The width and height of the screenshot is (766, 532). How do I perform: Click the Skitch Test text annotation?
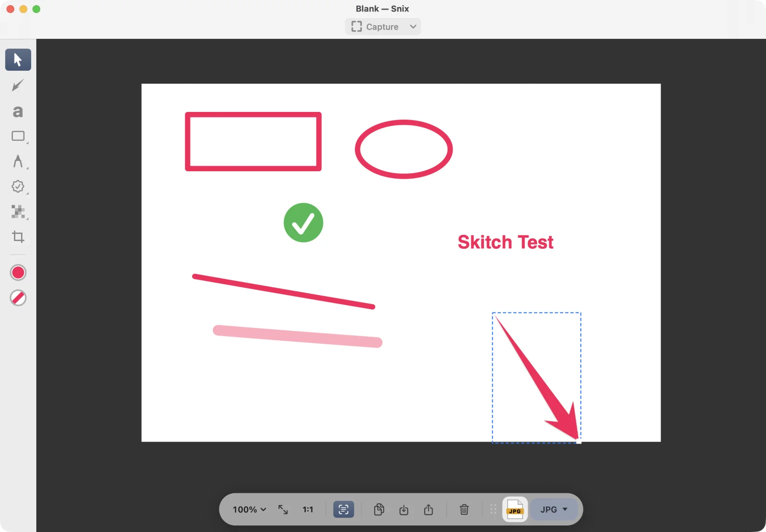coord(505,242)
